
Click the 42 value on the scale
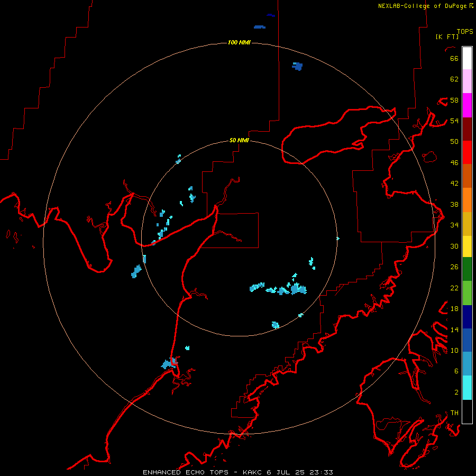tap(454, 184)
